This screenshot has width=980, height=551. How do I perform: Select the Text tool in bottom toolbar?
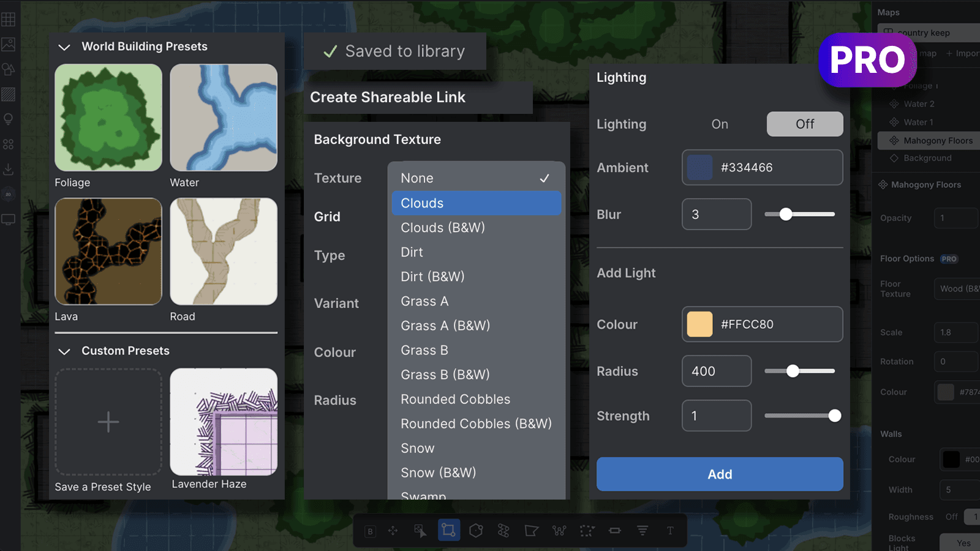click(670, 531)
